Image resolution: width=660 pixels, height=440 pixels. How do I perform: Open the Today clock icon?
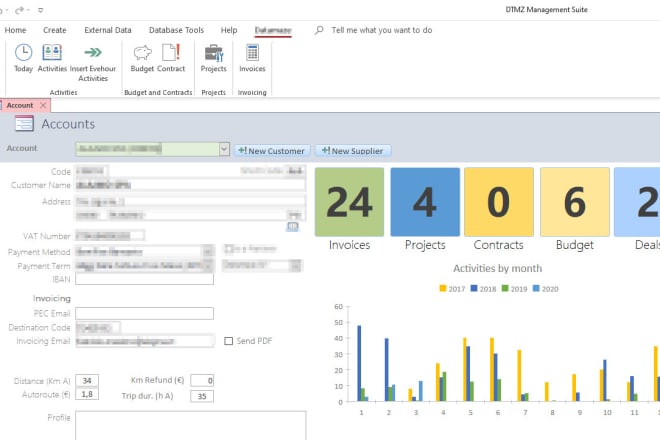point(23,53)
